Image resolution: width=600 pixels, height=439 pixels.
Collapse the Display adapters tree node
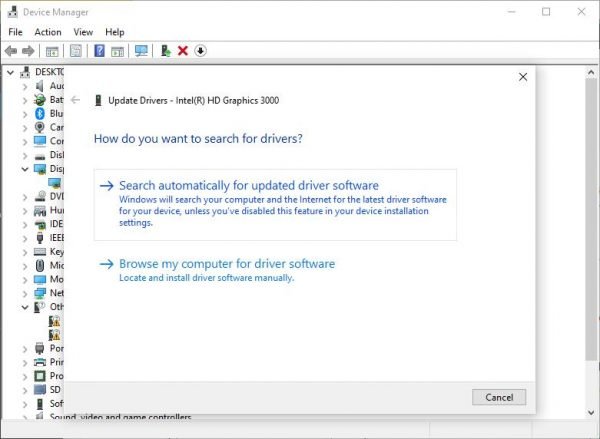click(x=25, y=169)
